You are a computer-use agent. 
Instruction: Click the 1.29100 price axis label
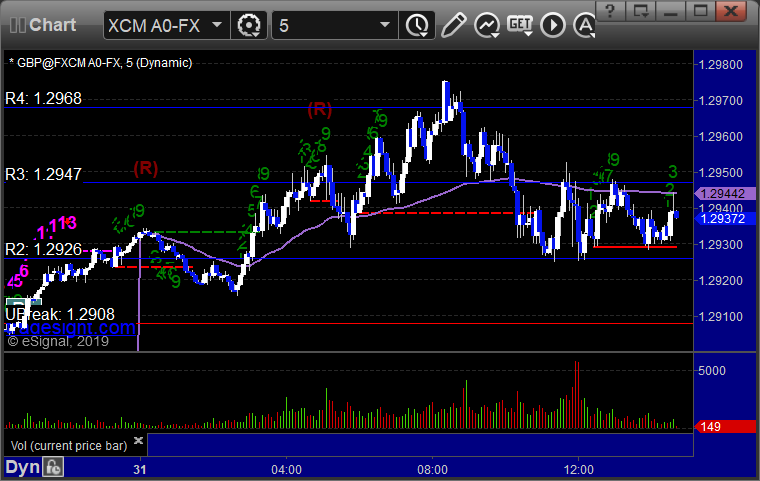pos(720,317)
